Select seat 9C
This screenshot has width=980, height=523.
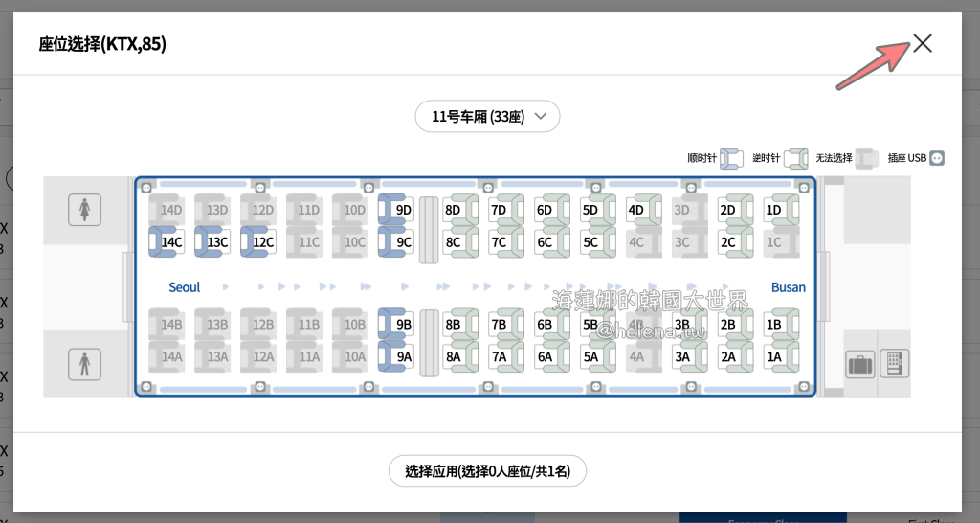(x=396, y=242)
